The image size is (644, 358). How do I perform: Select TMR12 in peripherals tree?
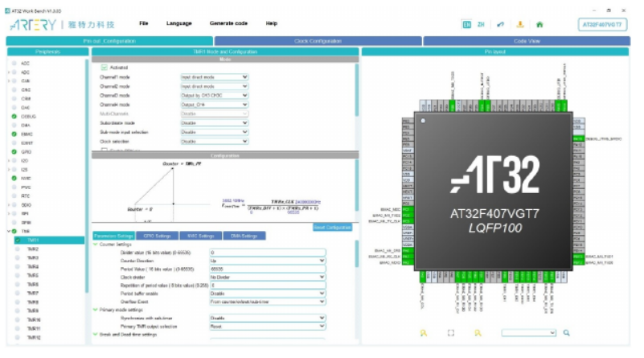pos(34,337)
